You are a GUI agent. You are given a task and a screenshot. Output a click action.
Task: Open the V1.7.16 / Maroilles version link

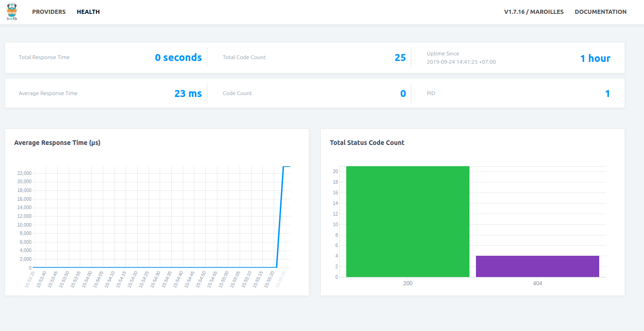coord(534,12)
